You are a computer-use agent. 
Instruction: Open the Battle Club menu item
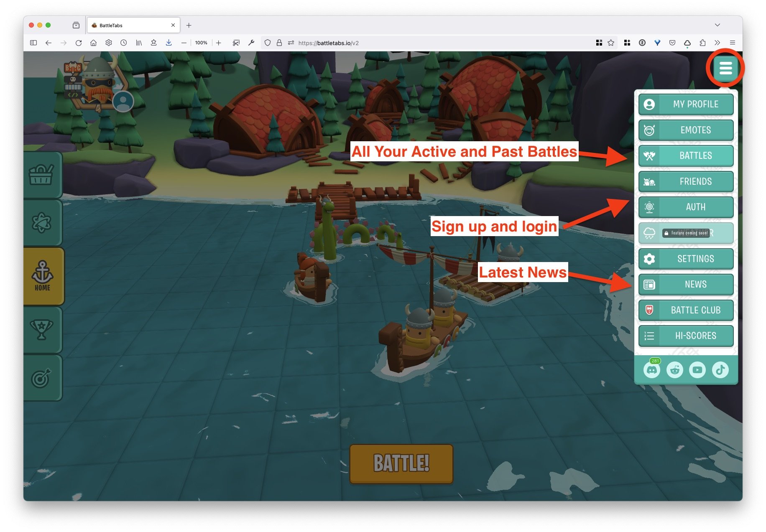[686, 310]
